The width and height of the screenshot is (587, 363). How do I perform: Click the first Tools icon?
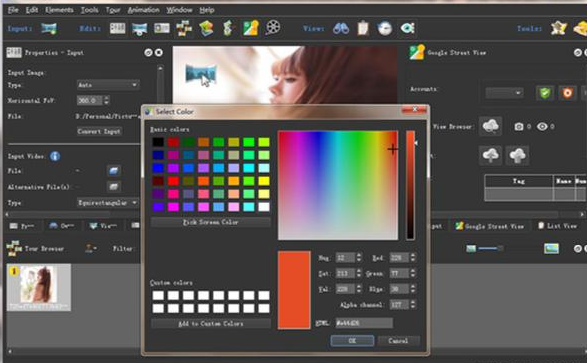click(558, 28)
